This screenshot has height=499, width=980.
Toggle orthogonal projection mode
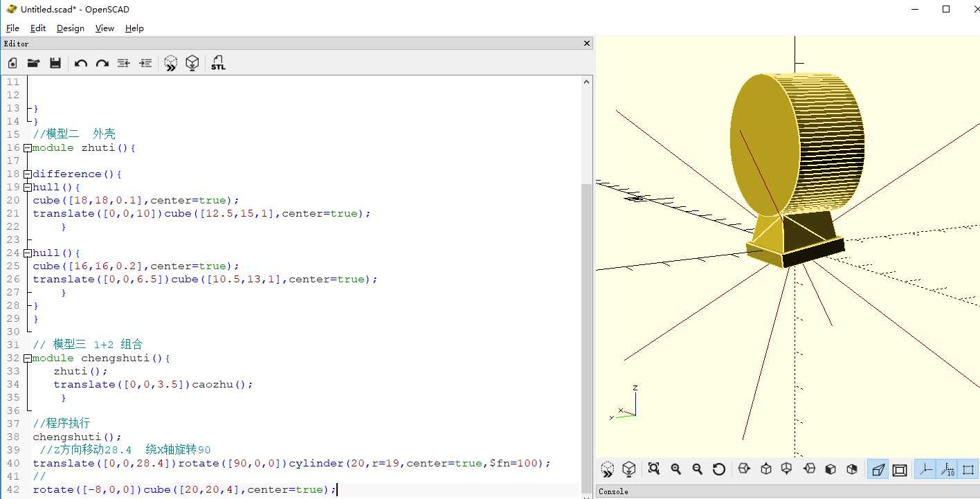point(900,469)
